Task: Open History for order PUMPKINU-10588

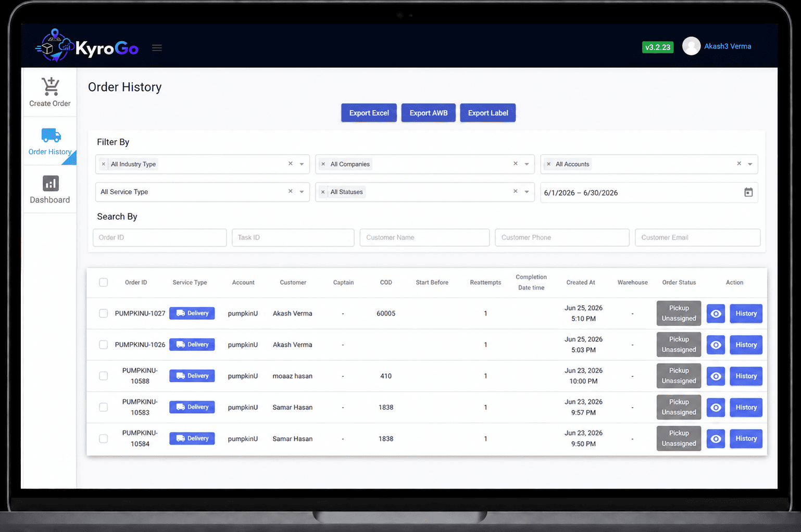Action: point(746,376)
